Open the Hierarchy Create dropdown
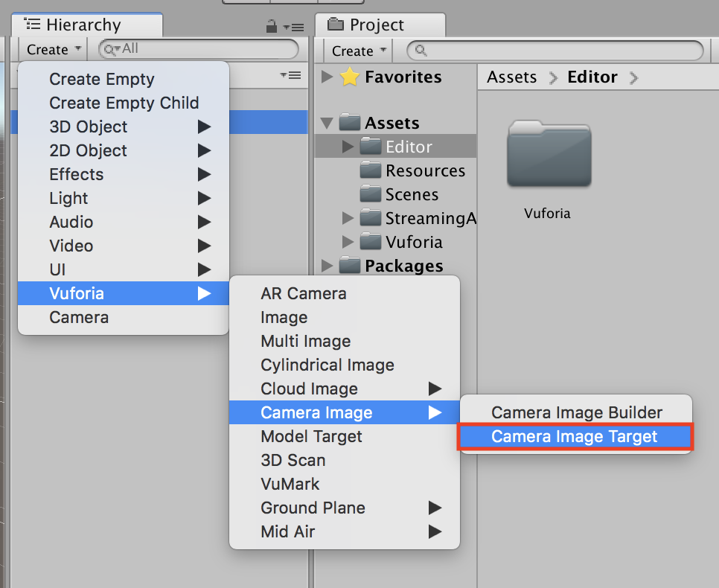This screenshot has height=588, width=719. point(54,49)
